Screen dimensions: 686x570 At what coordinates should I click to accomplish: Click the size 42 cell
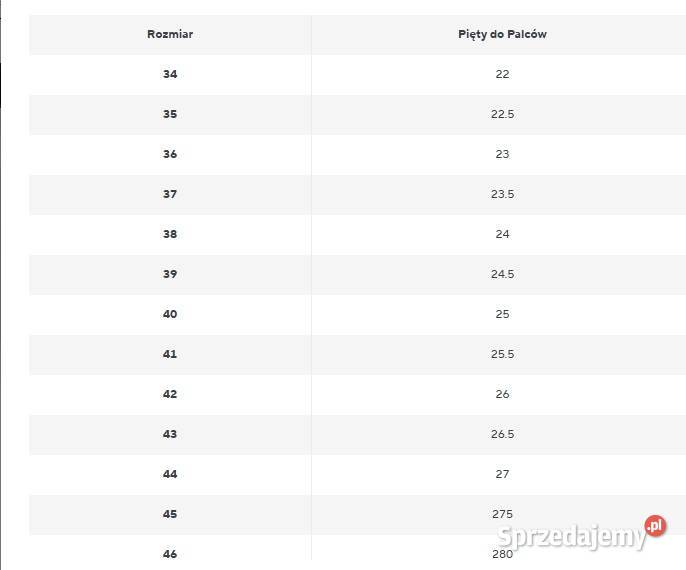pos(170,394)
